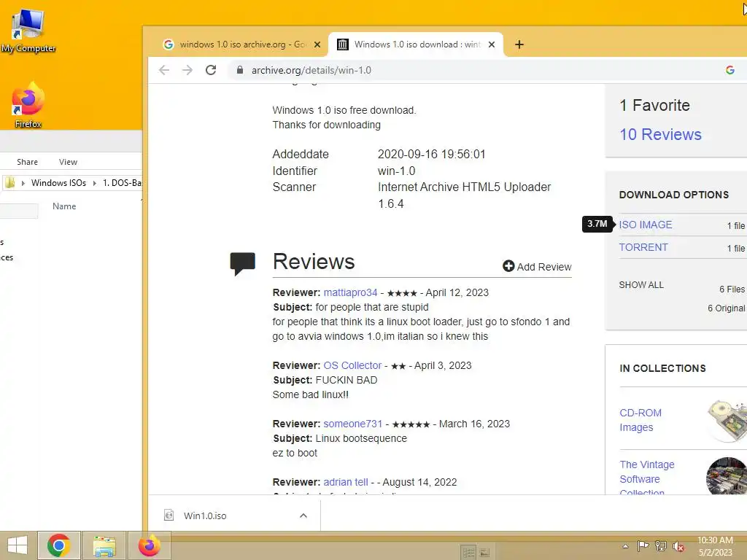Screen dimensions: 747x560
Task: Open File Explorer from the taskbar
Action: point(104,546)
